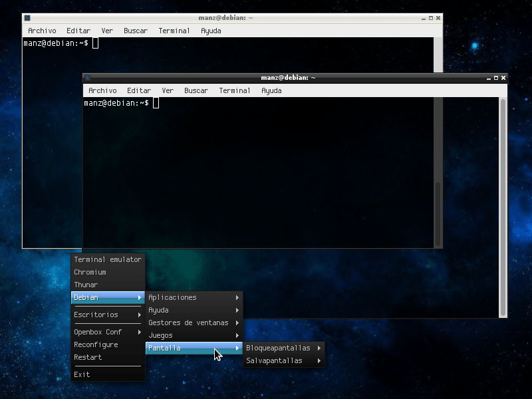Open Terminal menu in back terminal
This screenshot has height=399, width=532.
[174, 31]
